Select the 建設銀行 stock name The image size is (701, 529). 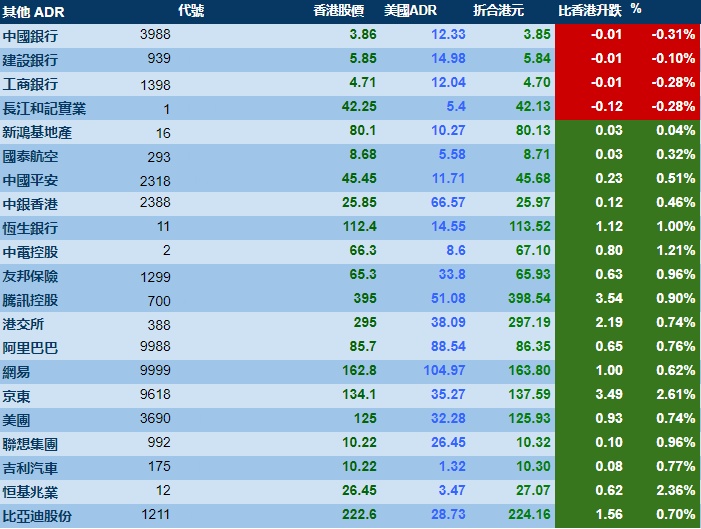point(30,60)
